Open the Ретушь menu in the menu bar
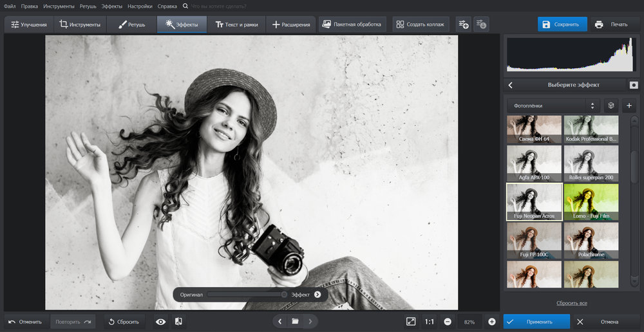644x332 pixels. pyautogui.click(x=88, y=6)
